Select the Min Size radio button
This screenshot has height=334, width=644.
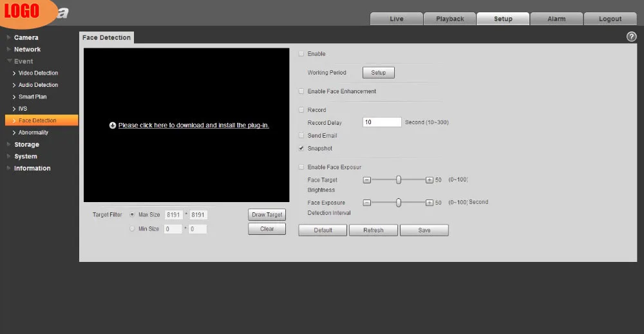coord(132,229)
